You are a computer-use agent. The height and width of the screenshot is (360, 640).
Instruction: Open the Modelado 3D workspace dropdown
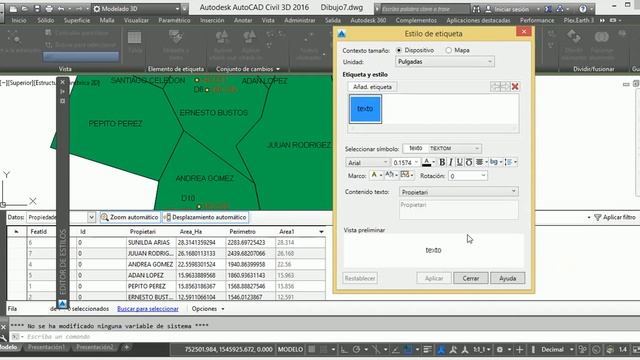coord(136,9)
